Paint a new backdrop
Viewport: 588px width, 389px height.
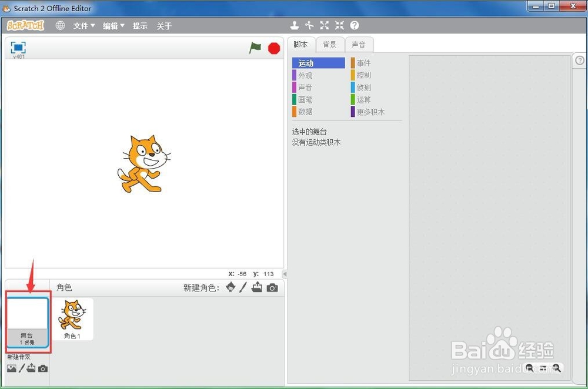point(22,368)
